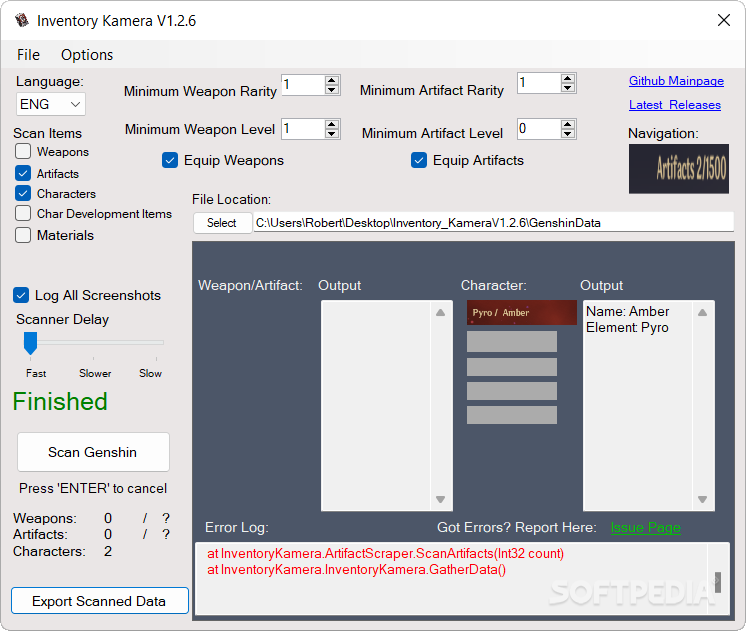Decrease Minimum Artifact Rarity with down arrow
Viewport: 746px width, 631px height.
coord(567,88)
